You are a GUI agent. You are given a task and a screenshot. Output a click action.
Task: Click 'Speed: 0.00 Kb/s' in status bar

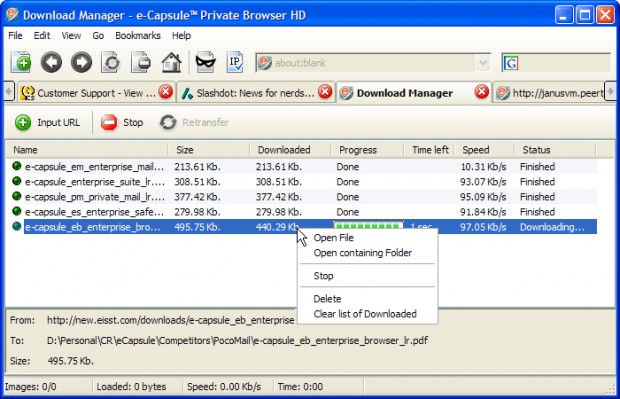tap(224, 386)
